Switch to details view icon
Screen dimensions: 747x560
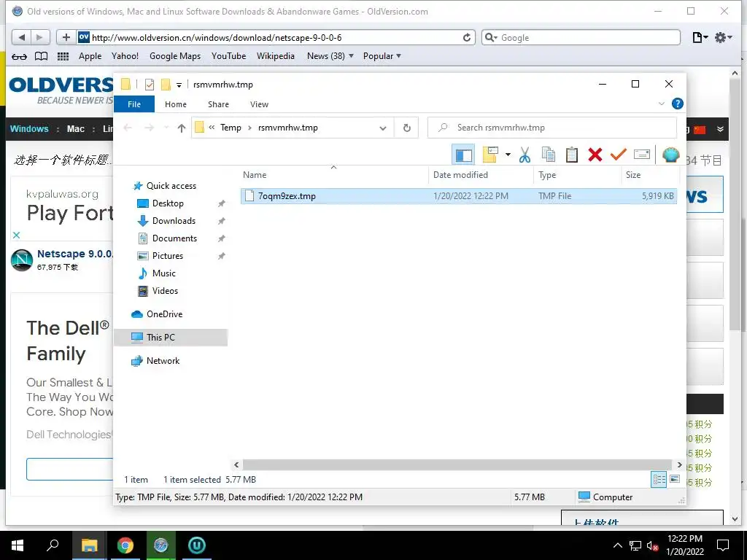point(659,480)
